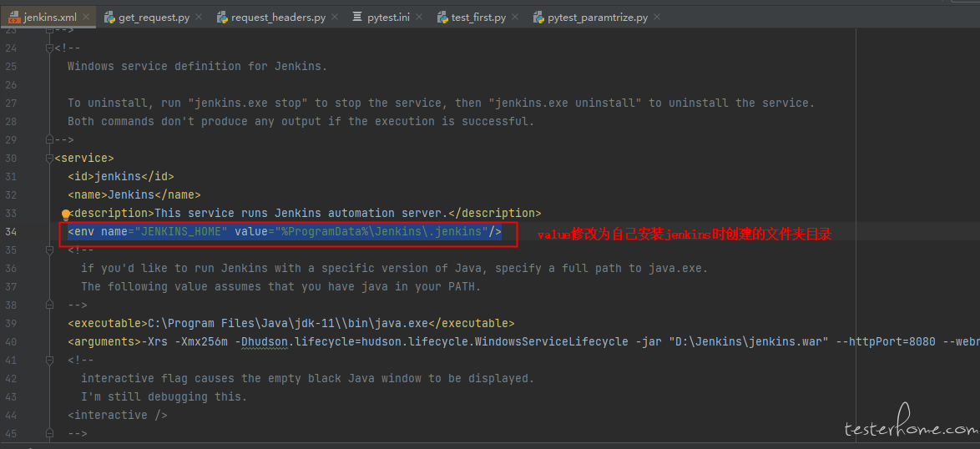The height and width of the screenshot is (449, 980).
Task: Close the get_request.py tab
Action: [198, 18]
